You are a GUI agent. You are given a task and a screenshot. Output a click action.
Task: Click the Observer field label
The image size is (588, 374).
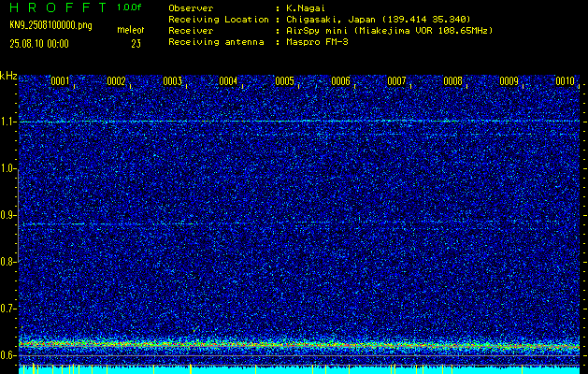191,8
